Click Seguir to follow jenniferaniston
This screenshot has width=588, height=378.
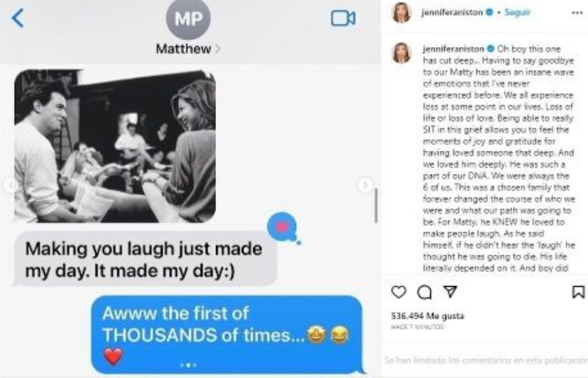tap(517, 13)
